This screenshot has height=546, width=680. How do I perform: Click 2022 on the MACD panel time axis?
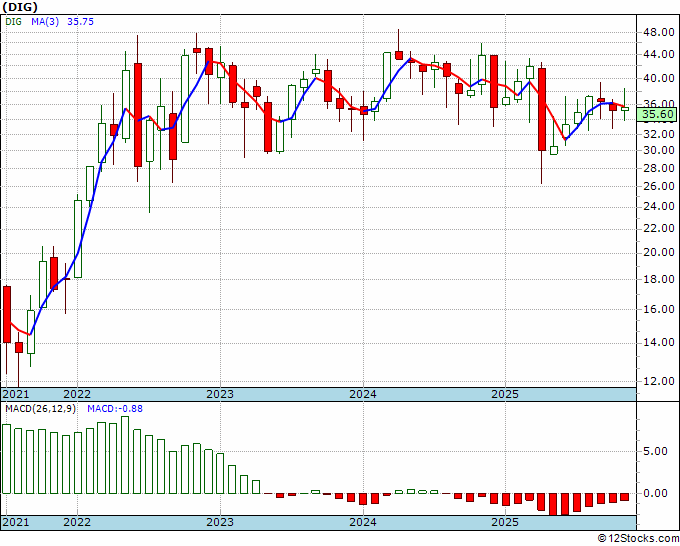(x=77, y=522)
